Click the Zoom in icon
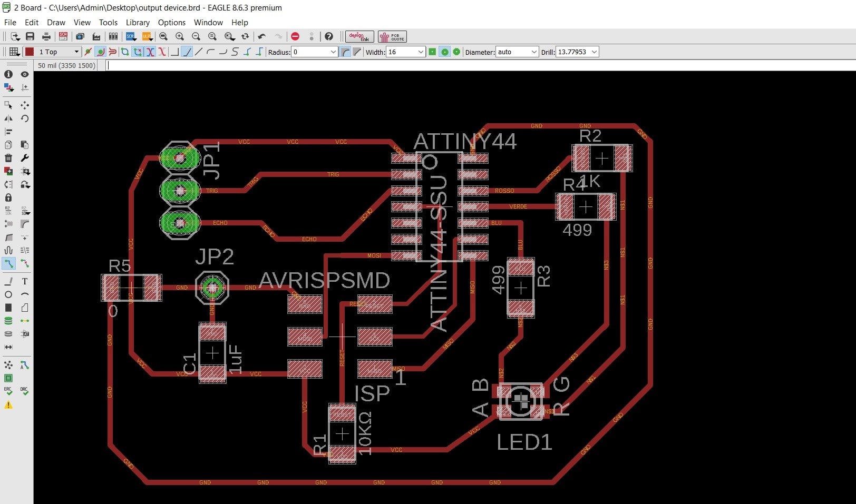The image size is (856, 504). (180, 36)
